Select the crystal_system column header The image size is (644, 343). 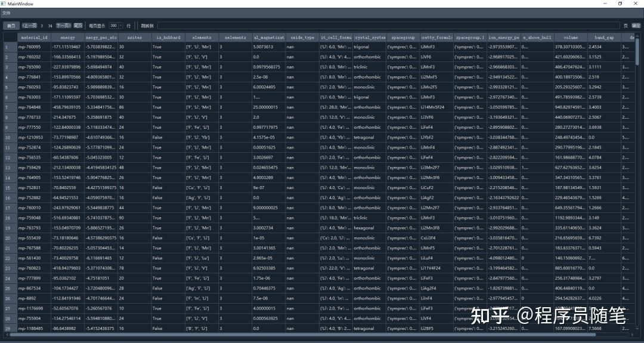(369, 38)
